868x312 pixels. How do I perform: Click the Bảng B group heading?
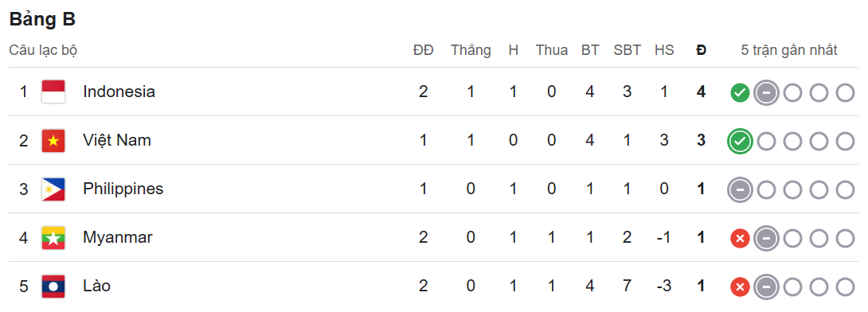[x=43, y=19]
